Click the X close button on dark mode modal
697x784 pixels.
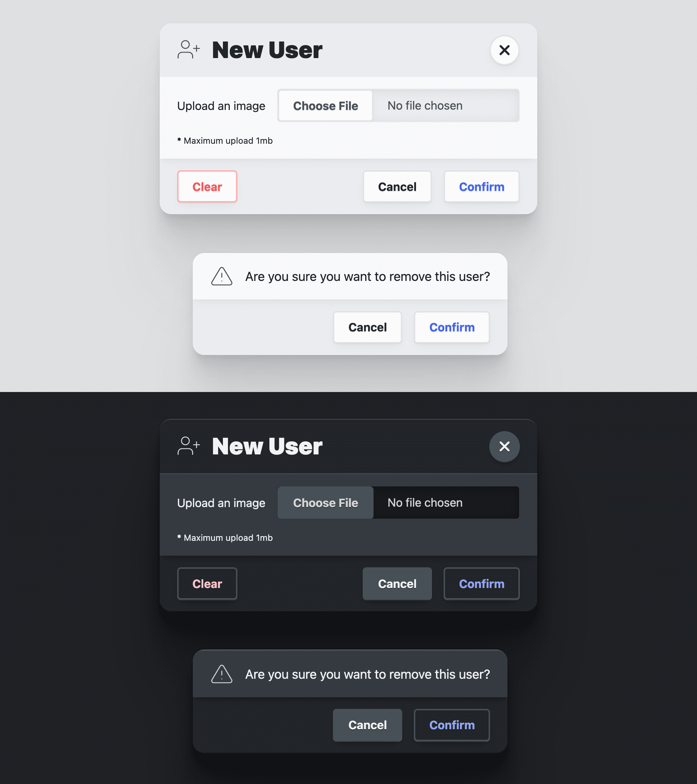click(x=505, y=446)
